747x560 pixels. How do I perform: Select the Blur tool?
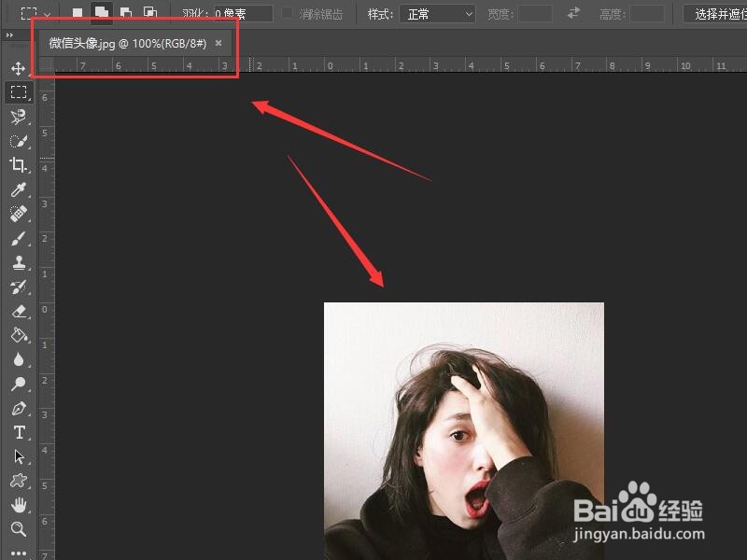pyautogui.click(x=19, y=359)
